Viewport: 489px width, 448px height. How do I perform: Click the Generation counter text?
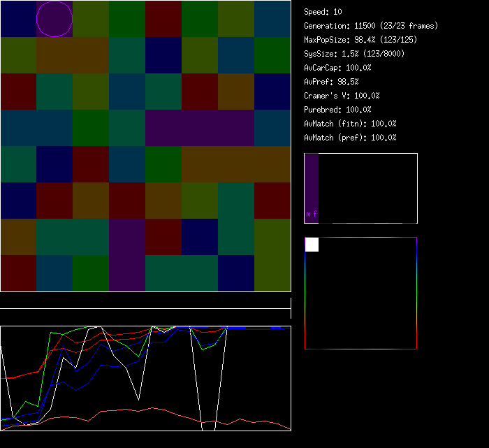(x=371, y=26)
